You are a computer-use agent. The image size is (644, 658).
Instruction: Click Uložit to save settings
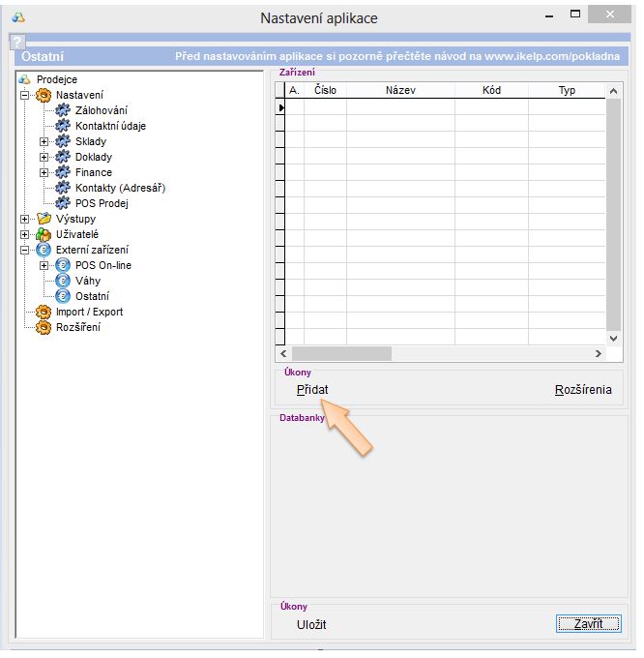click(311, 625)
